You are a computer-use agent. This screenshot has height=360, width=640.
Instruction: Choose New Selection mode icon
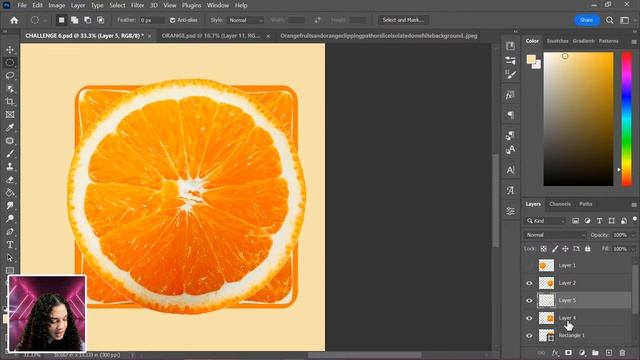click(61, 20)
